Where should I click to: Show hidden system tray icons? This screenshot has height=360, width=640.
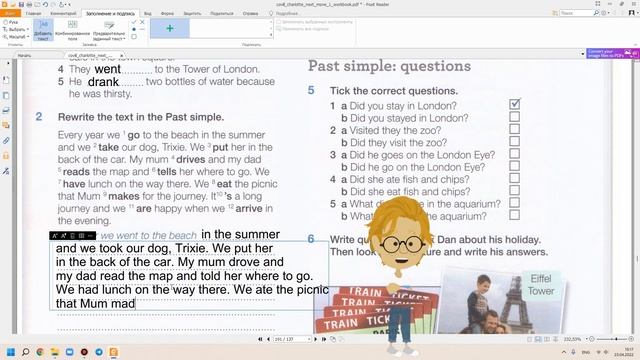(x=564, y=352)
